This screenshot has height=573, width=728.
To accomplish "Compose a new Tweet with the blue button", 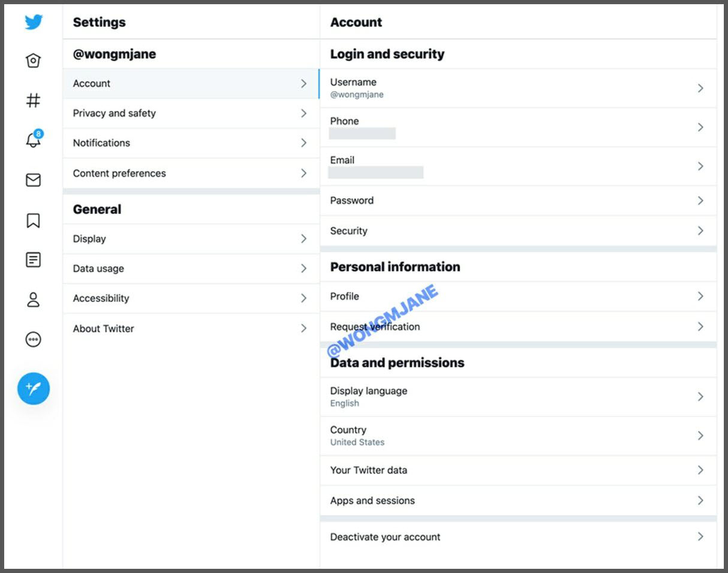I will [34, 388].
